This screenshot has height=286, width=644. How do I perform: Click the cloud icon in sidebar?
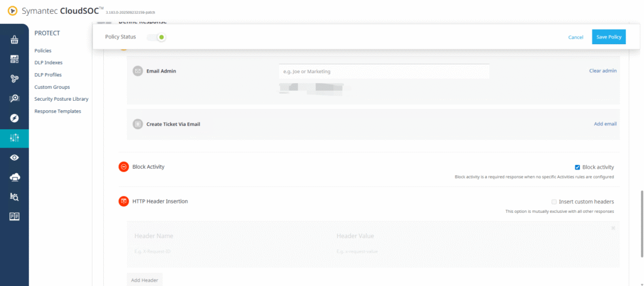[x=14, y=177]
